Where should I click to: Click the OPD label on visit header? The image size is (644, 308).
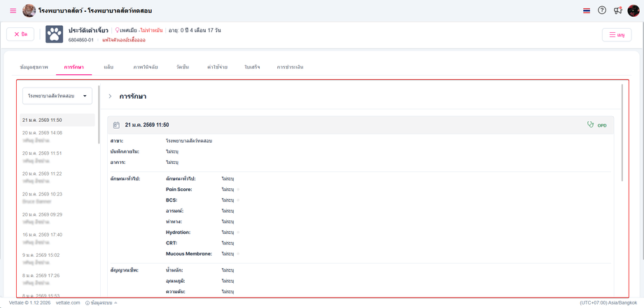tap(602, 125)
